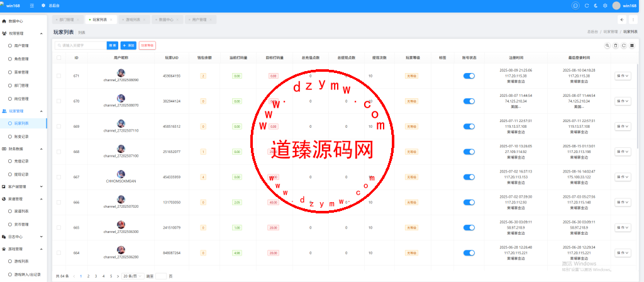Open settings gear in top-right header

point(605,6)
